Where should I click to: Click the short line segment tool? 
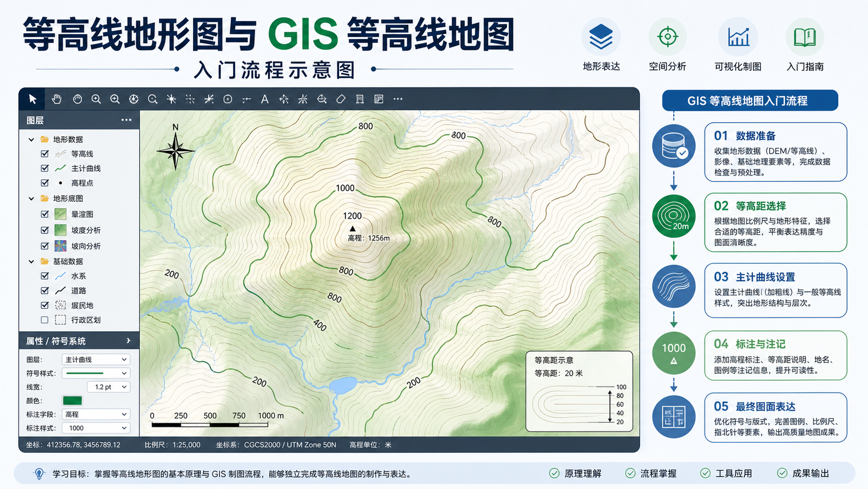[x=246, y=99]
